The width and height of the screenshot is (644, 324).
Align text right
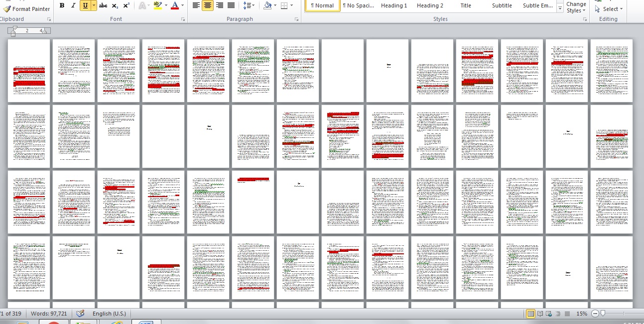[x=219, y=5]
